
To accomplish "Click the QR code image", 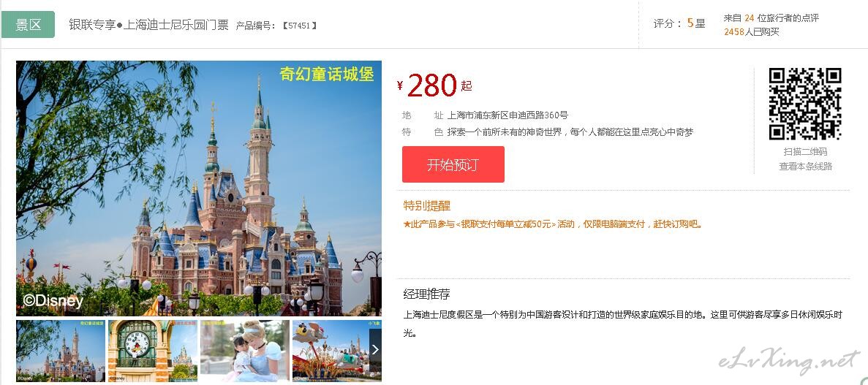I will (x=805, y=104).
